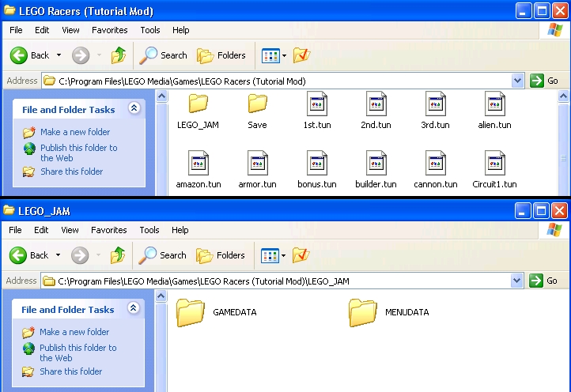
Task: Toggle Folders pane in LEGO_JAM window
Action: tap(221, 255)
